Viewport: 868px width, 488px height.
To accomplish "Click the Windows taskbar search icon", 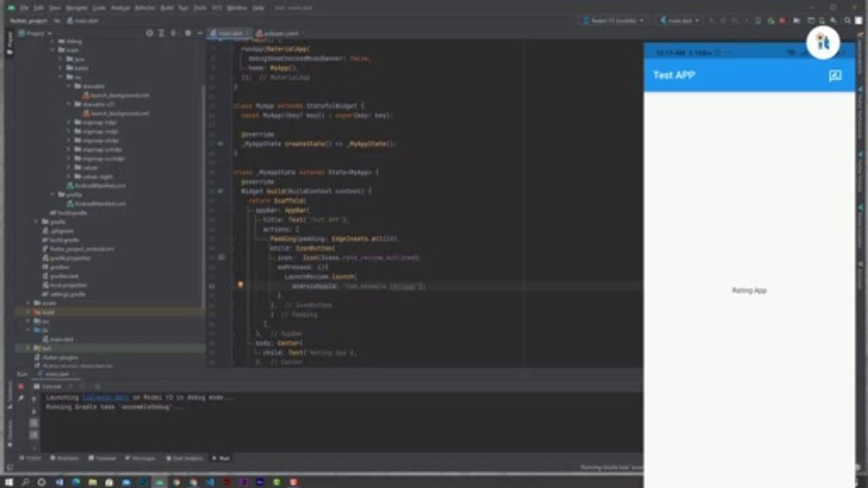I will tap(25, 482).
